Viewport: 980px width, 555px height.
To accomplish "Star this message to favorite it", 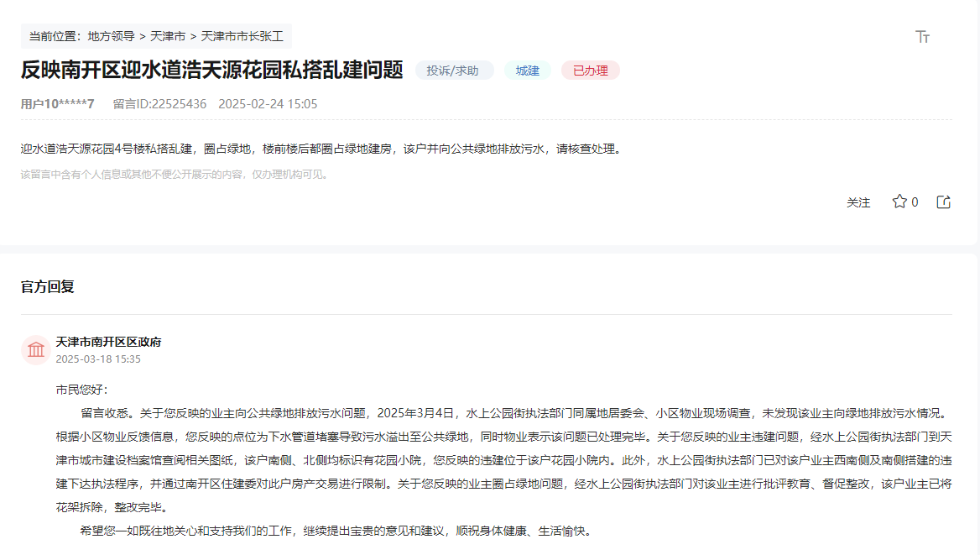I will [x=899, y=202].
